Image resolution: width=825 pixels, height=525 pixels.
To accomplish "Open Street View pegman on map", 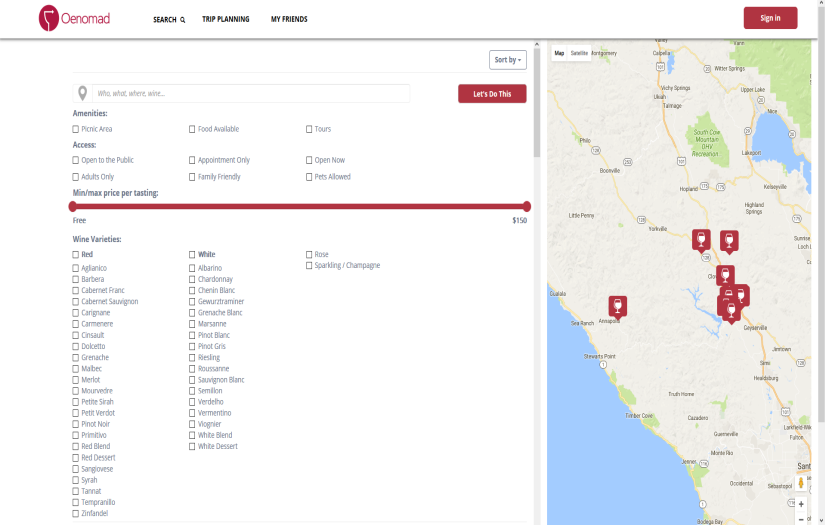I will [x=801, y=482].
